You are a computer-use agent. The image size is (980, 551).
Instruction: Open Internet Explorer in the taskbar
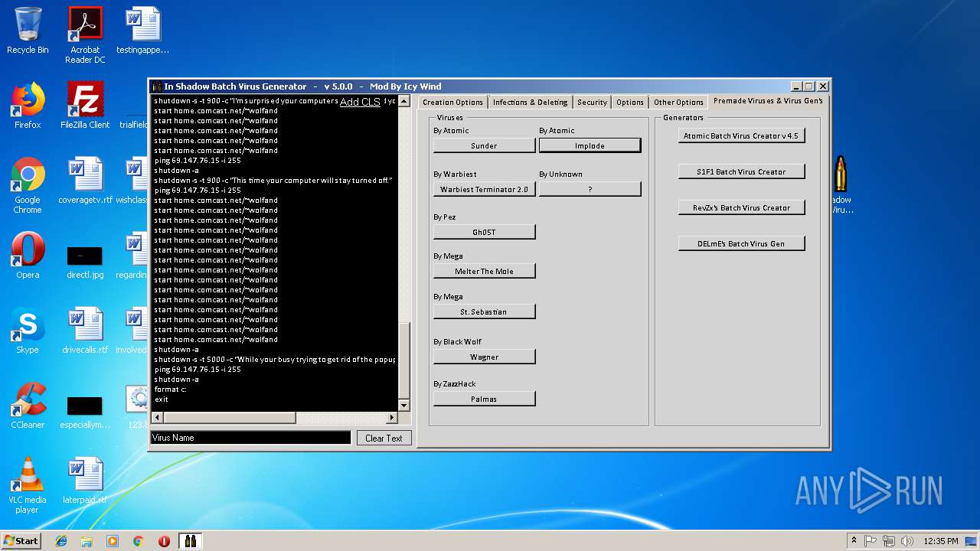61,541
